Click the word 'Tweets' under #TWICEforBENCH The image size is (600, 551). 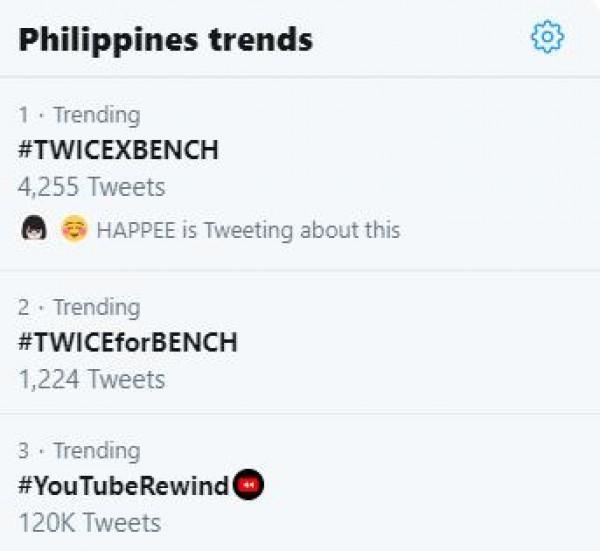point(126,379)
